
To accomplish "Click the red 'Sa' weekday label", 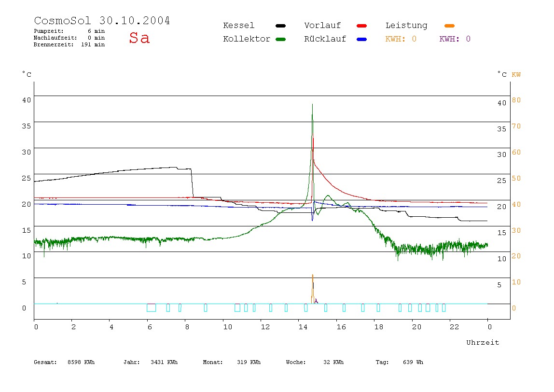I will (139, 38).
